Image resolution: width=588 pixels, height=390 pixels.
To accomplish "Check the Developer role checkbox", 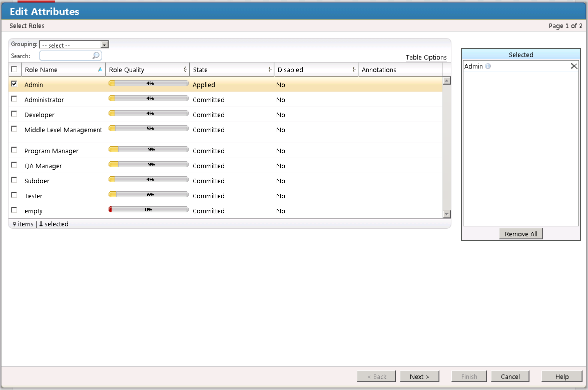I will pyautogui.click(x=14, y=114).
